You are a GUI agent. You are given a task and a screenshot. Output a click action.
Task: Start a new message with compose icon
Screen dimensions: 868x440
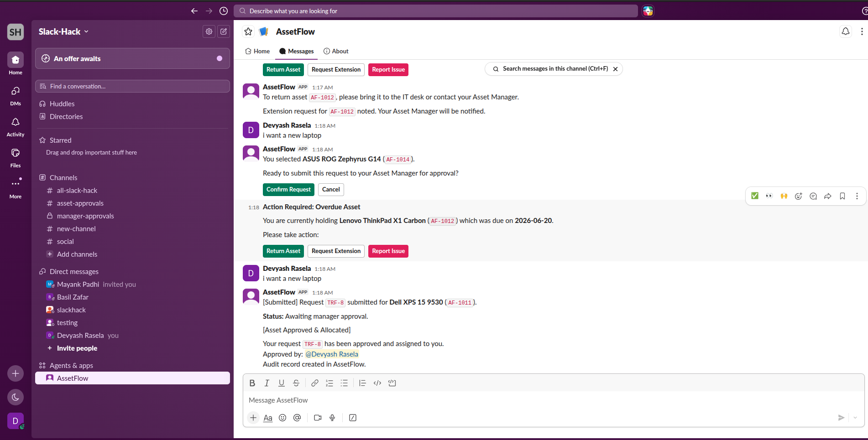tap(224, 31)
